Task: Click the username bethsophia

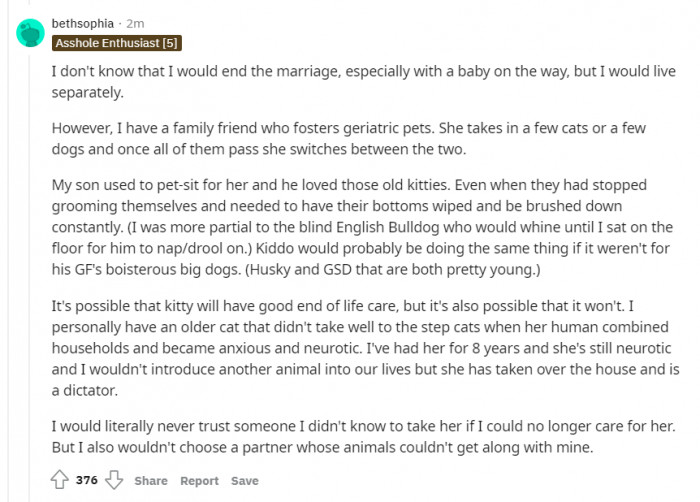Action: point(83,23)
